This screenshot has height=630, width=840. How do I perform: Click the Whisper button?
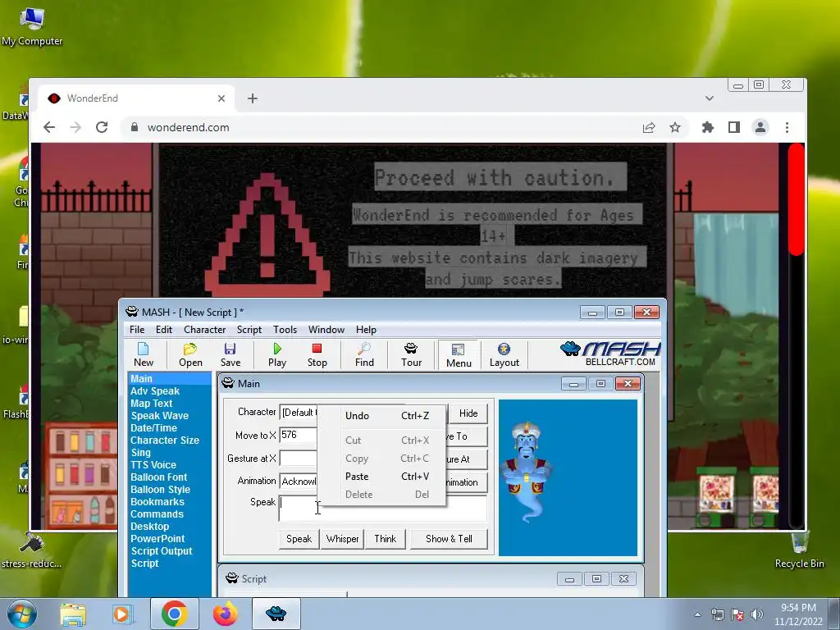342,539
